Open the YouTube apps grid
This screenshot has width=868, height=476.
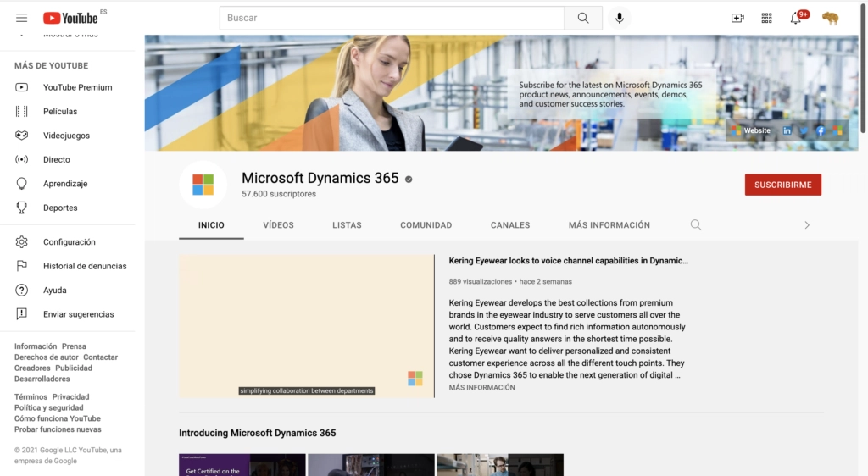pos(766,18)
